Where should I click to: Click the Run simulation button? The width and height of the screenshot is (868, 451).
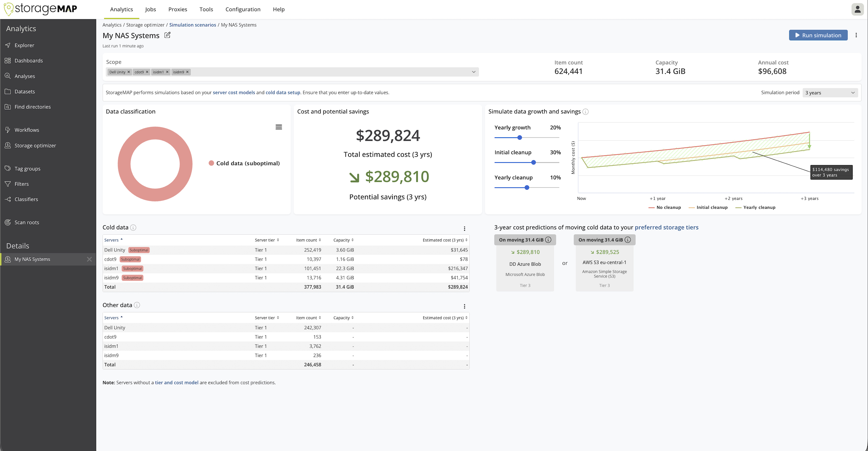818,35
